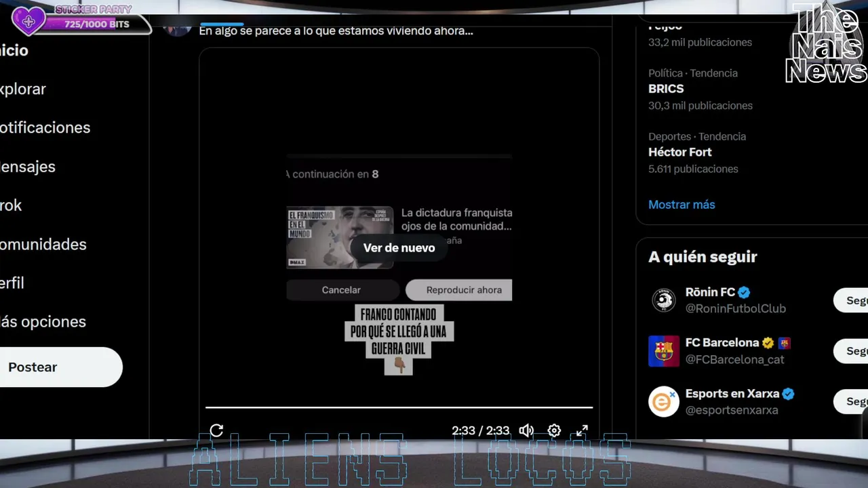The image size is (868, 488).
Task: Click the Postear button
Action: click(x=60, y=367)
